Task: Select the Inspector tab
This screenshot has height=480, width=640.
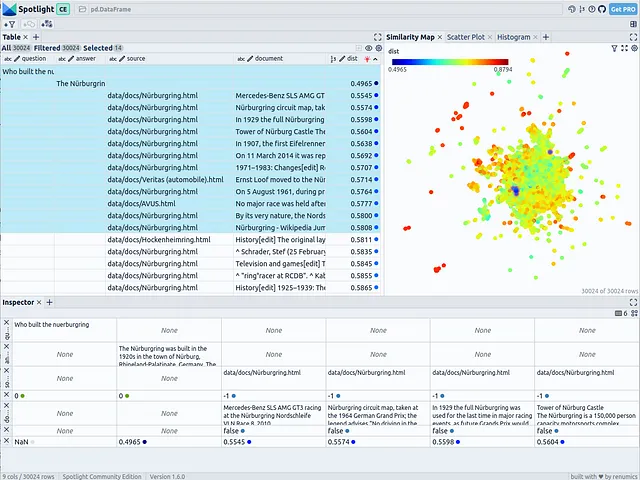Action: pyautogui.click(x=18, y=302)
